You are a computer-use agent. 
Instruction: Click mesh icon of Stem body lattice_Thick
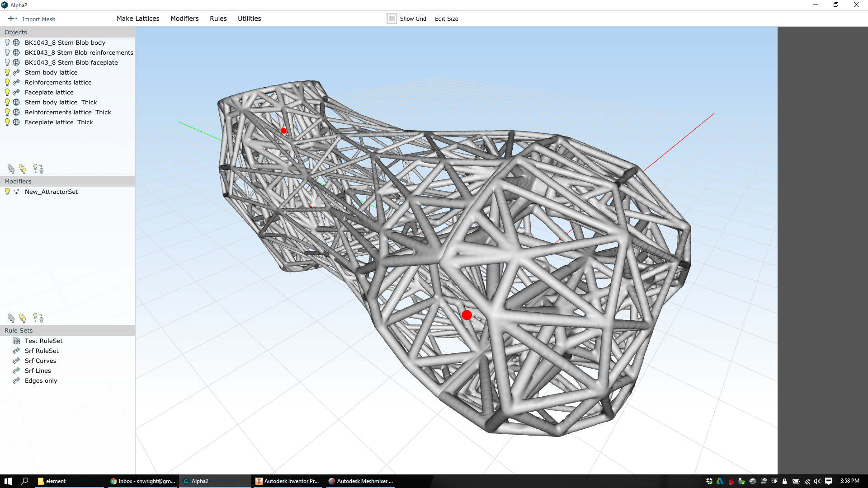tap(16, 102)
